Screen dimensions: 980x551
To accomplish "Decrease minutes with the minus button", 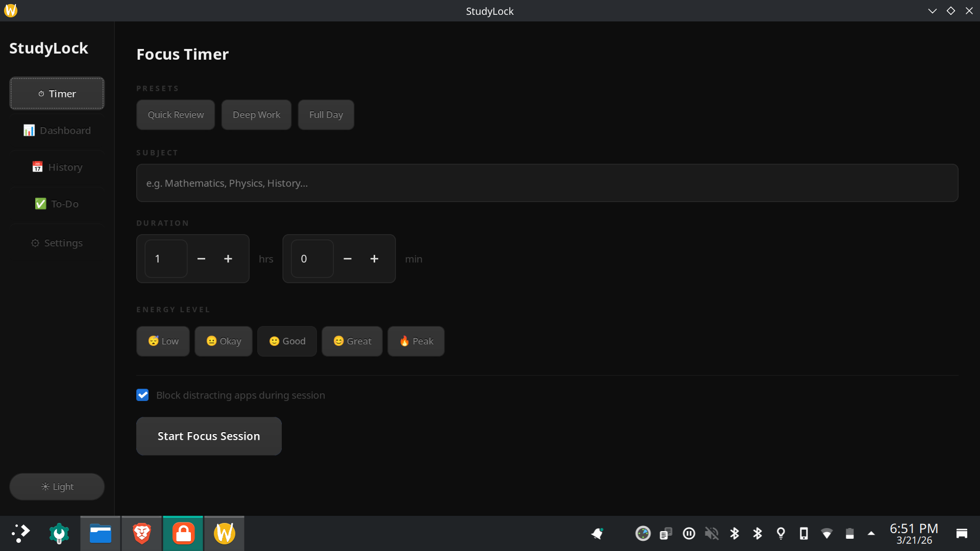I will pos(348,259).
